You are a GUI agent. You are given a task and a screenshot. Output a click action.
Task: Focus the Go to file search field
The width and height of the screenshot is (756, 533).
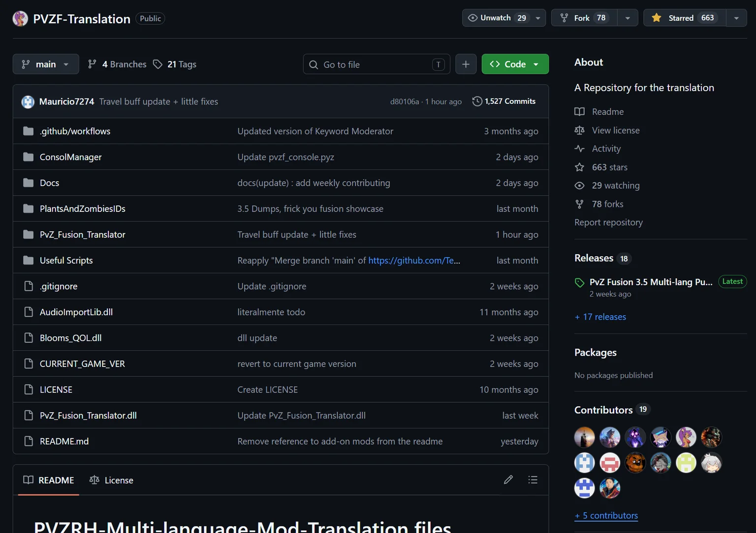[x=377, y=64]
